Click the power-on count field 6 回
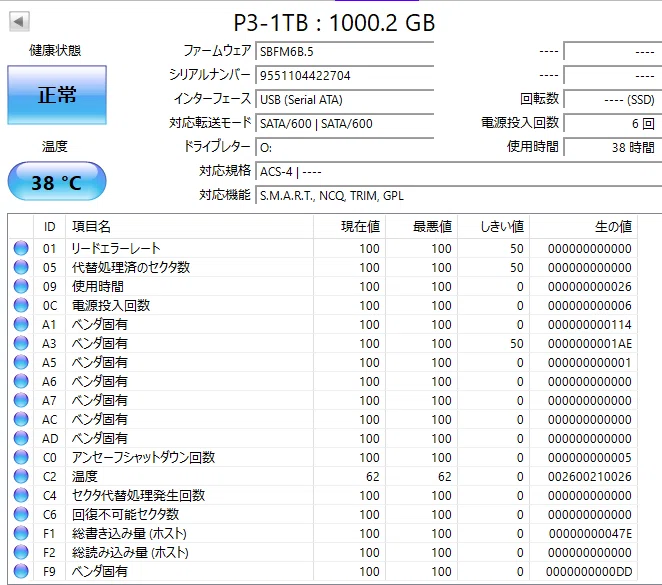Screen dimensions: 662x585 tap(613, 124)
